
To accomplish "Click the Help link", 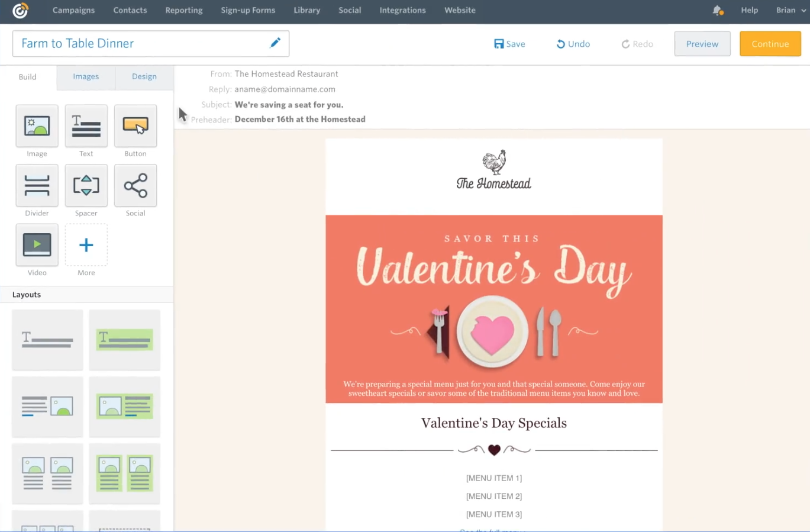I will [750, 10].
